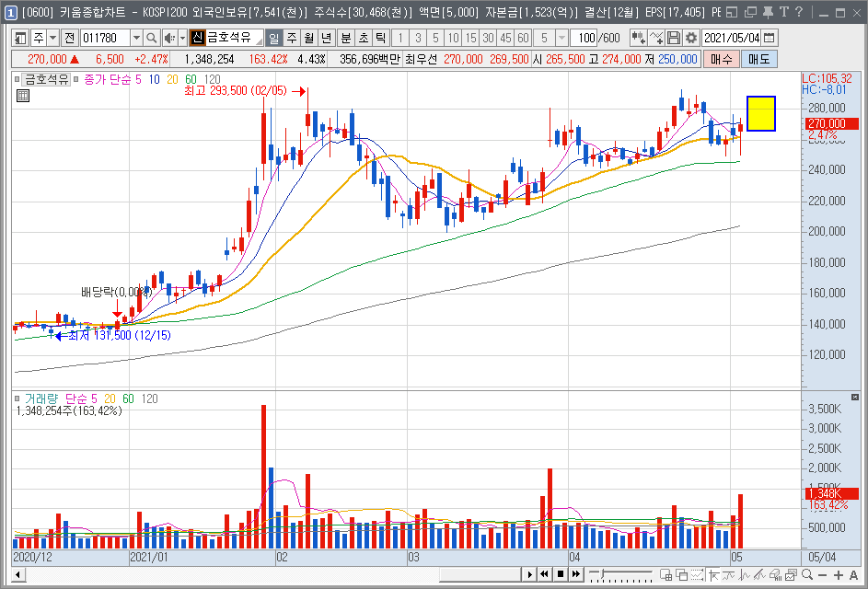Click the 신 badge before stock name
This screenshot has height=589, width=868.
tap(198, 39)
